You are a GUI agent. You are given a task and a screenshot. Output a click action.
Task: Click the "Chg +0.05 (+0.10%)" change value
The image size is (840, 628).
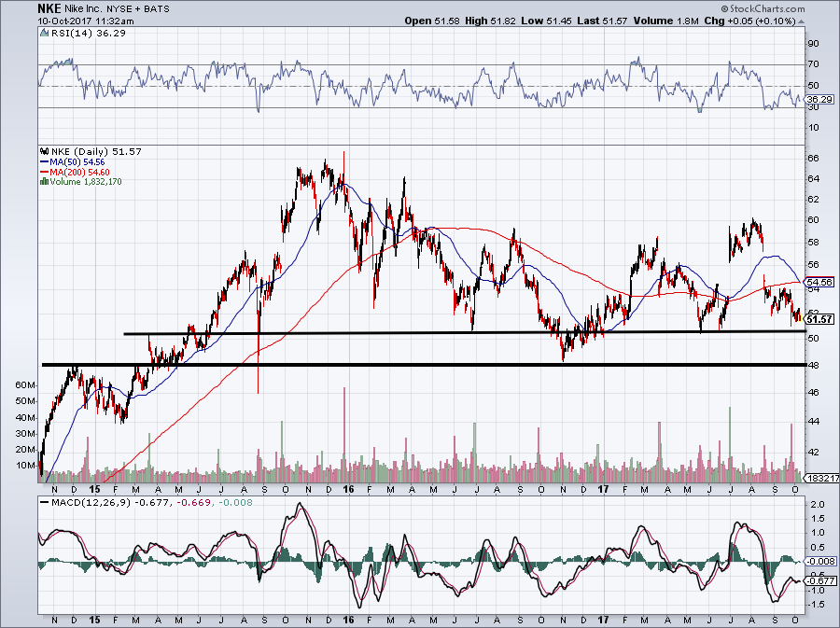pyautogui.click(x=749, y=21)
